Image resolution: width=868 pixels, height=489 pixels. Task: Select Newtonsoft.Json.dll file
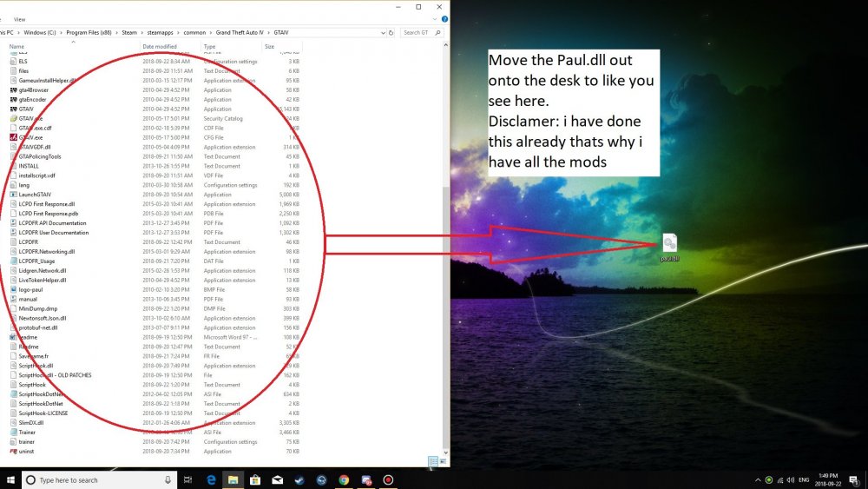pyautogui.click(x=42, y=318)
